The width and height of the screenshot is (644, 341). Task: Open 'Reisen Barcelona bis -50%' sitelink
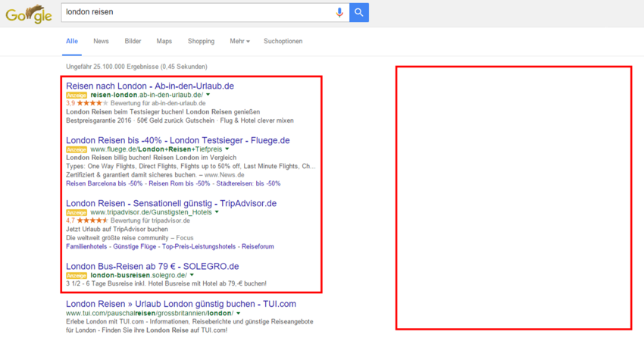click(105, 183)
